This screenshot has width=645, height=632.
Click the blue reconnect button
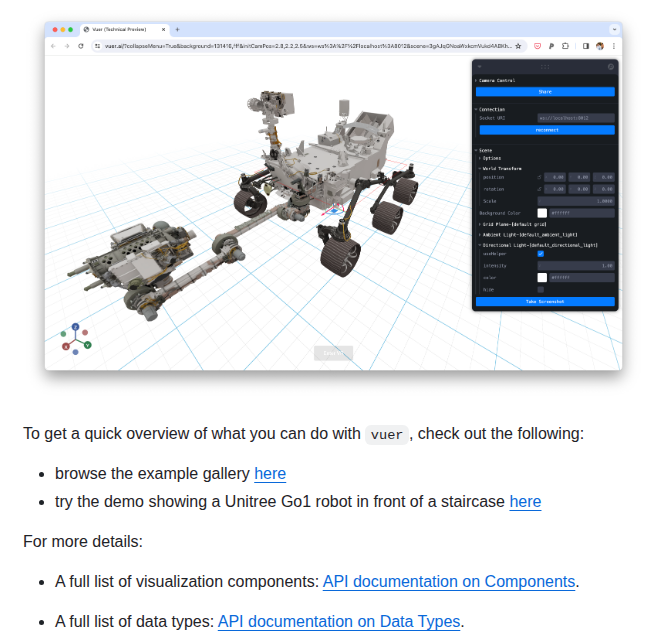coord(547,130)
